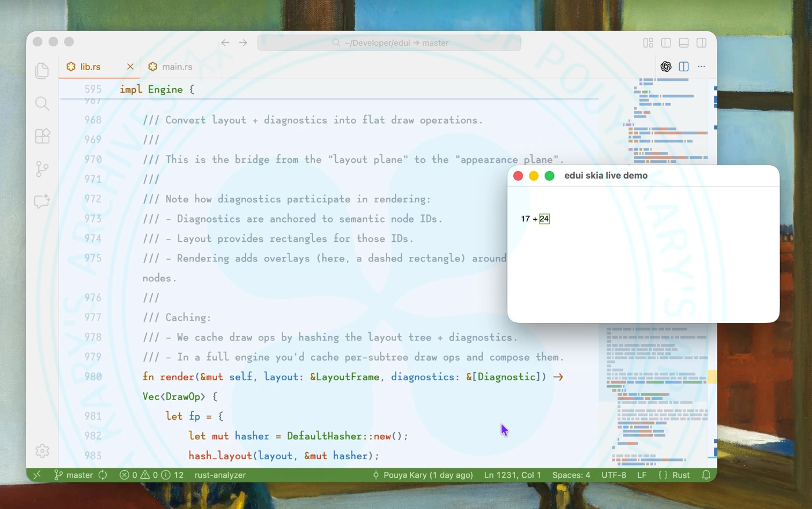The height and width of the screenshot is (509, 812).
Task: Split the editor using the split-pane icon
Action: click(683, 66)
